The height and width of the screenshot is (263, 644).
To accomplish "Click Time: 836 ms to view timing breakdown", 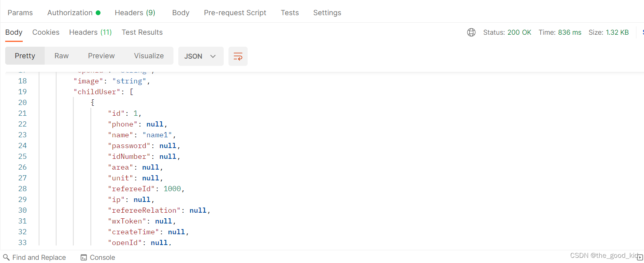I will pos(560,32).
